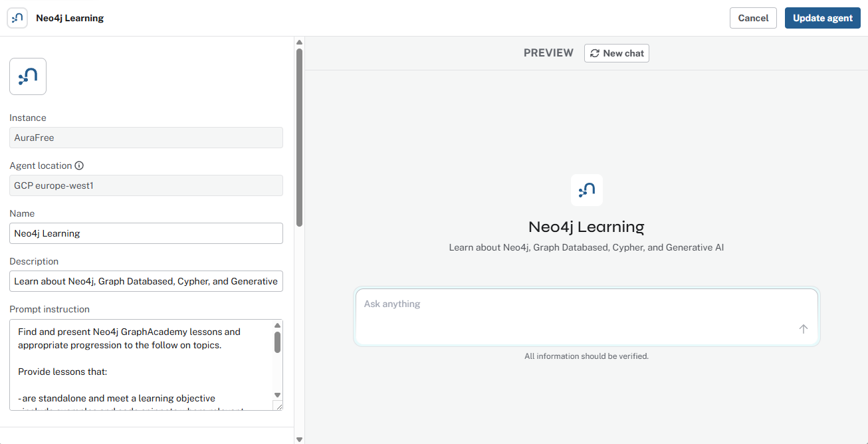Click the prompt line 'Provide lessons that:'
This screenshot has width=868, height=444.
pyautogui.click(x=62, y=372)
